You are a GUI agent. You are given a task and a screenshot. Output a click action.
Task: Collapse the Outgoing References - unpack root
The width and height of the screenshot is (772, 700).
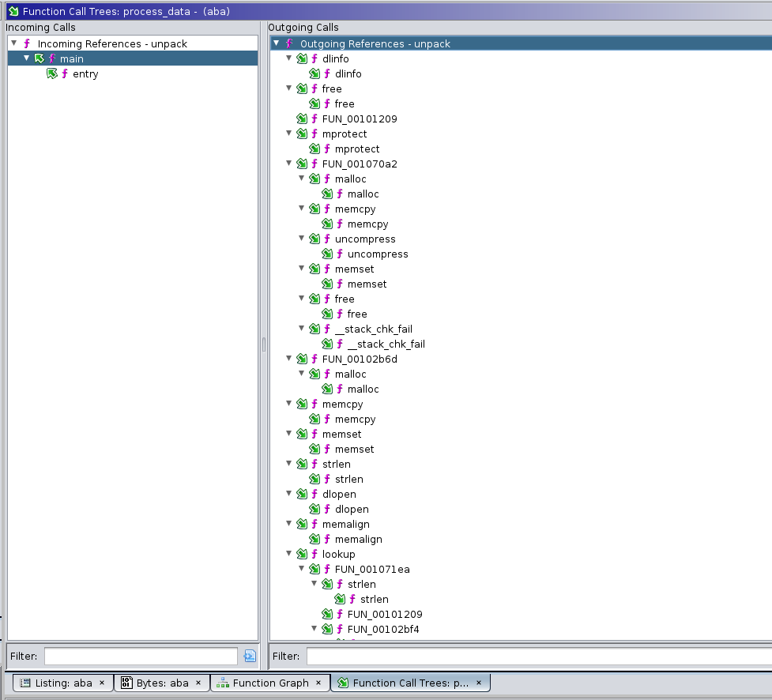coord(277,43)
